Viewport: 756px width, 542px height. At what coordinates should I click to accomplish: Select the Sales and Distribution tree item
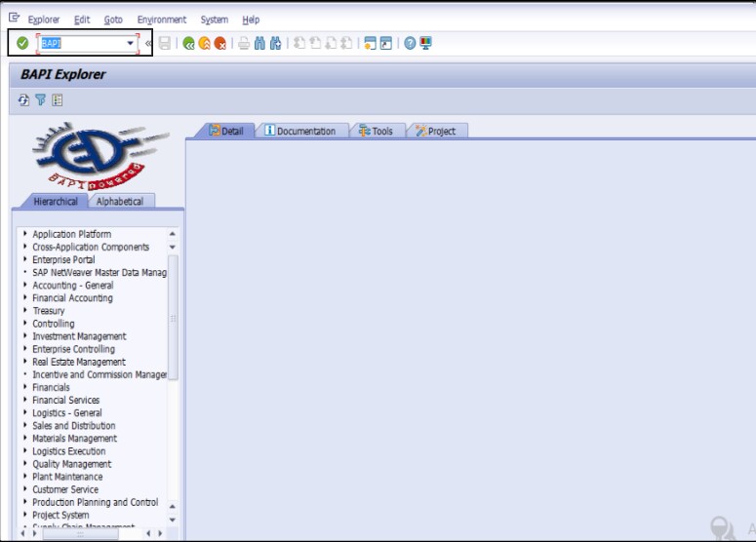[74, 425]
